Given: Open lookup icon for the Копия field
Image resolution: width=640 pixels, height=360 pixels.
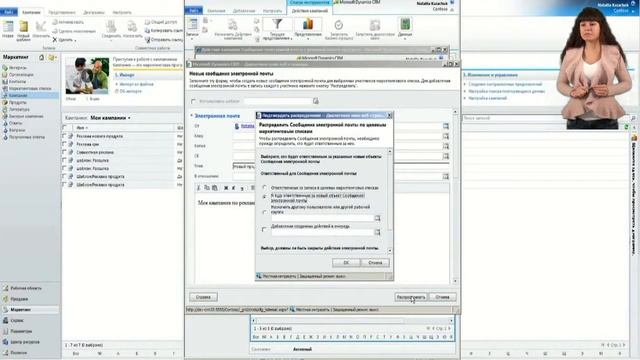Looking at the screenshot, I should click(446, 146).
